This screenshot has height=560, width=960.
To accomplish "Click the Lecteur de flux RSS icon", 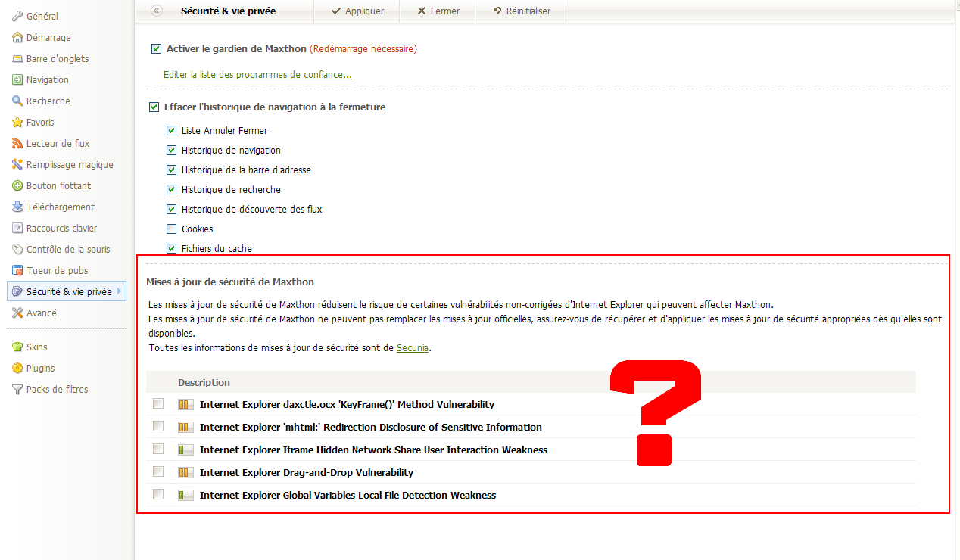I will click(17, 144).
